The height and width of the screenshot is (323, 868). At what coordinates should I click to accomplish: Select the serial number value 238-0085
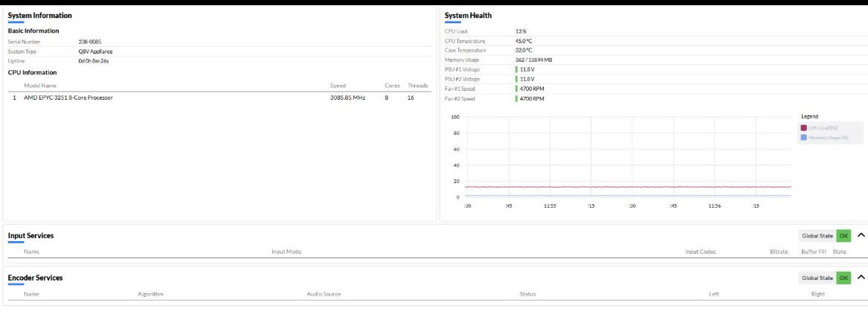tap(90, 42)
